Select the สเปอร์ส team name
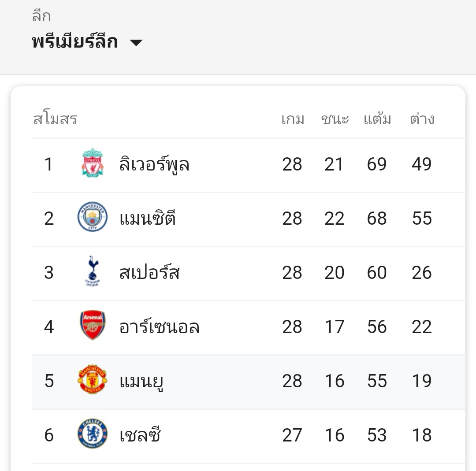 tap(149, 273)
